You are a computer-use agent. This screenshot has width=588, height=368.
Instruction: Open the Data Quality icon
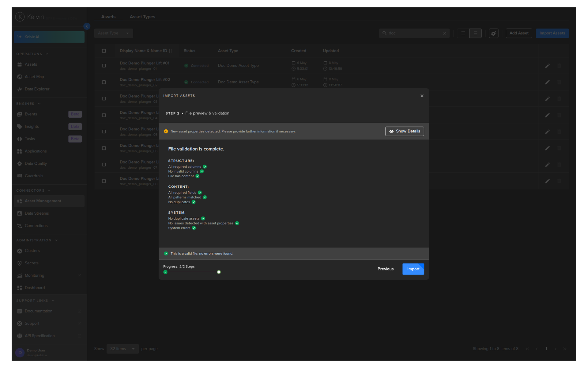click(x=20, y=164)
